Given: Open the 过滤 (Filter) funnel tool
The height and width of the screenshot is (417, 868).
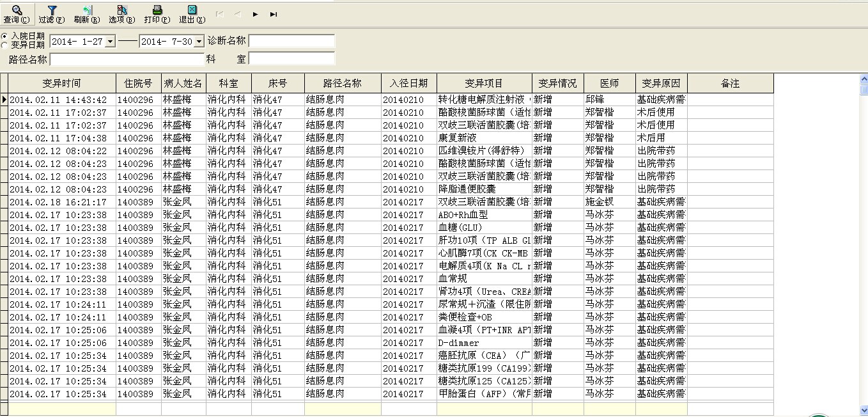Looking at the screenshot, I should [52, 14].
